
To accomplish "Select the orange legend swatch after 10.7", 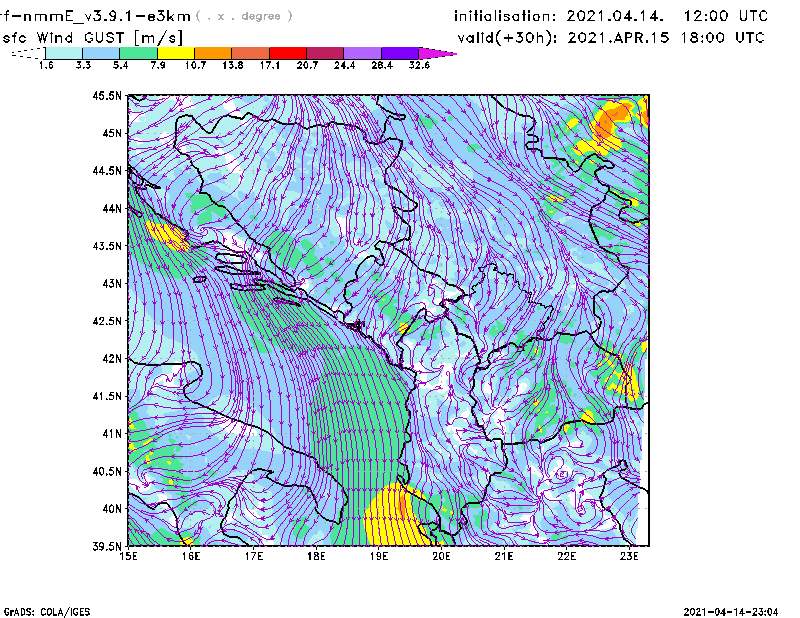I will (x=213, y=53).
